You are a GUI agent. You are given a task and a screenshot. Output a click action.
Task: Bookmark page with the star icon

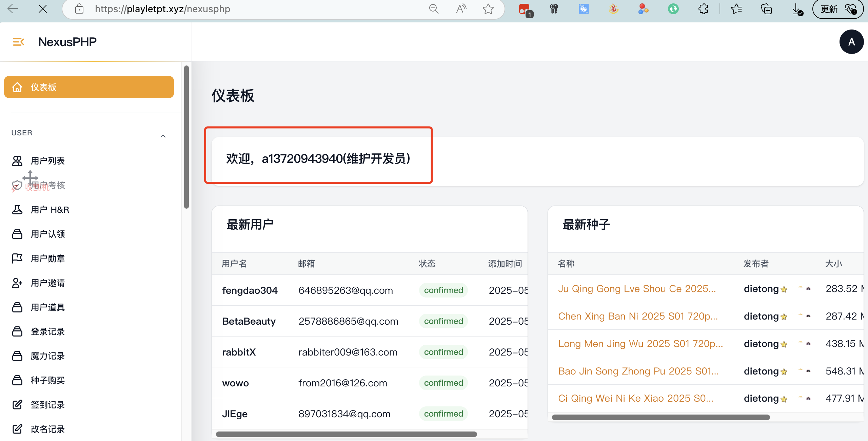488,9
